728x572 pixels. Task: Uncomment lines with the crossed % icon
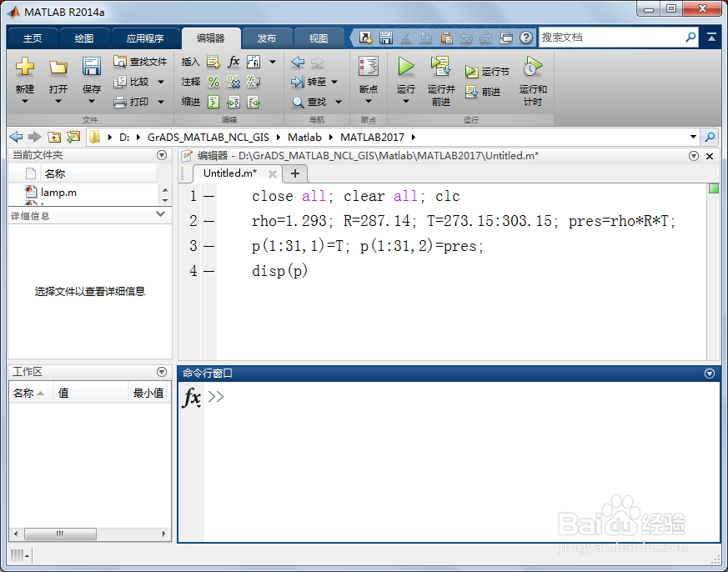coord(233,82)
